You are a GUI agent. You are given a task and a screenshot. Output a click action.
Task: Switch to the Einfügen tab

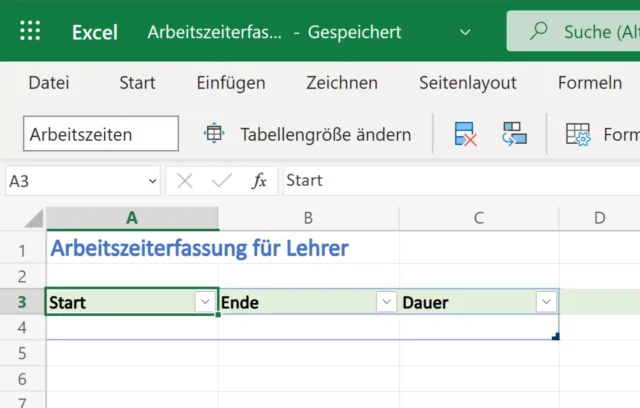pyautogui.click(x=231, y=83)
